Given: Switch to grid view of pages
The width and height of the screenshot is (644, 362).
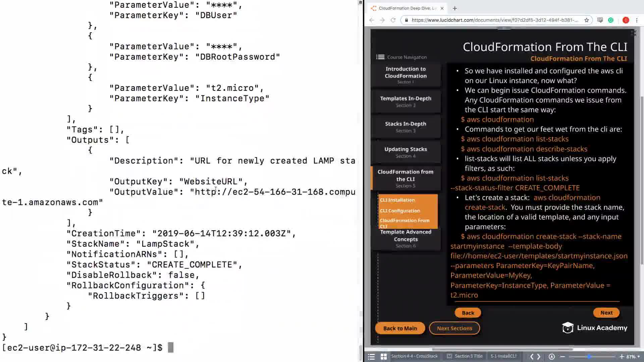Looking at the screenshot, I should pyautogui.click(x=384, y=357).
